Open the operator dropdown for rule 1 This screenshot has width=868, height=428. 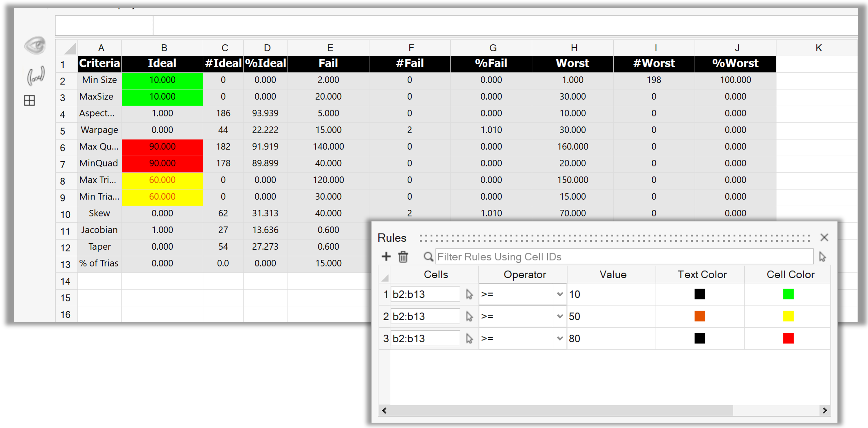click(560, 294)
